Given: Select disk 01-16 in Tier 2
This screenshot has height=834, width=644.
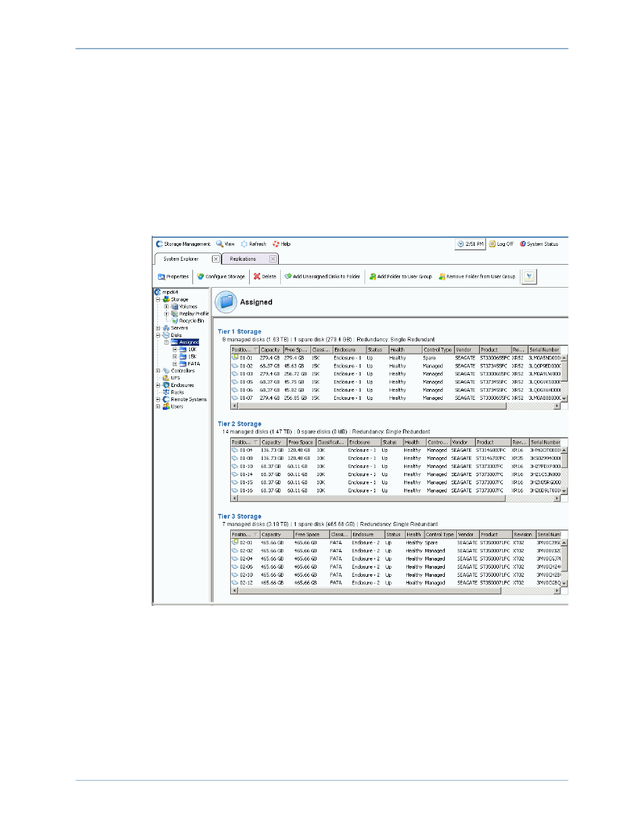Looking at the screenshot, I should [x=396, y=491].
